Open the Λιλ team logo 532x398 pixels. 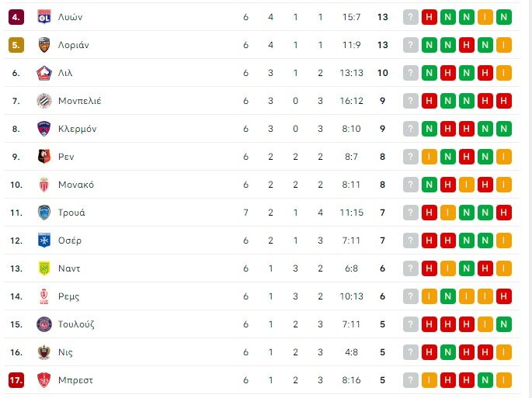(x=43, y=73)
